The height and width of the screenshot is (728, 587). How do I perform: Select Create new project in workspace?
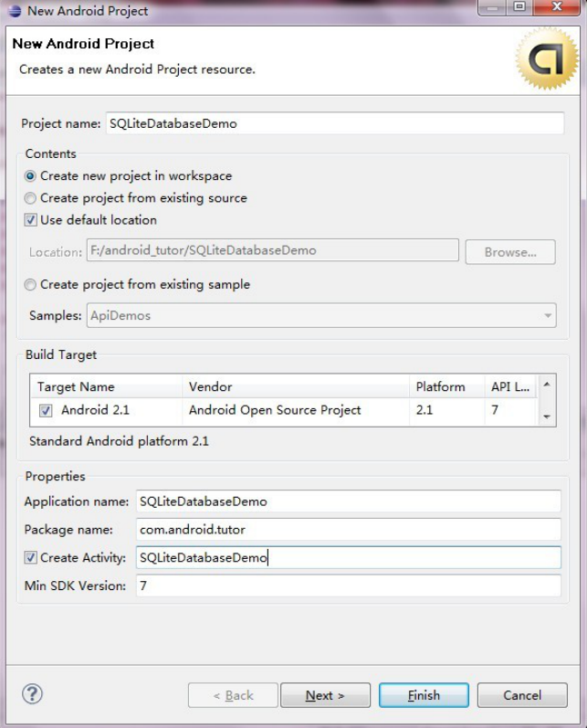[x=31, y=176]
